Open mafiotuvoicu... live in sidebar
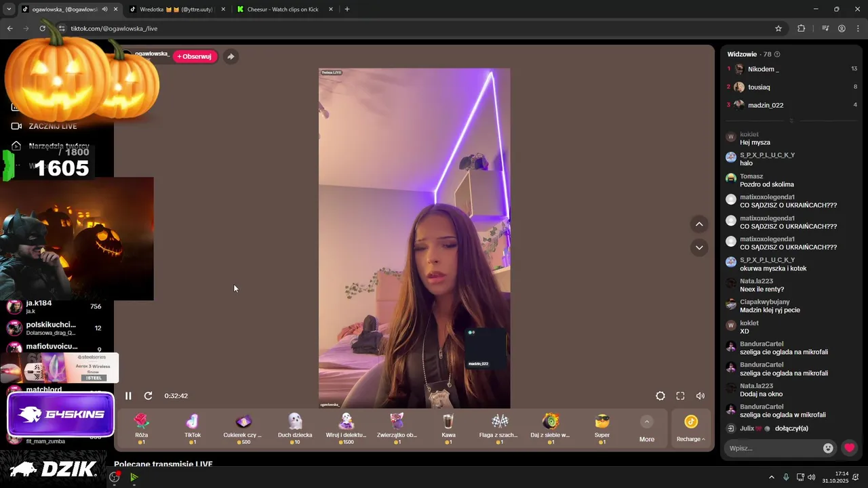Image resolution: width=868 pixels, height=488 pixels. (x=54, y=347)
